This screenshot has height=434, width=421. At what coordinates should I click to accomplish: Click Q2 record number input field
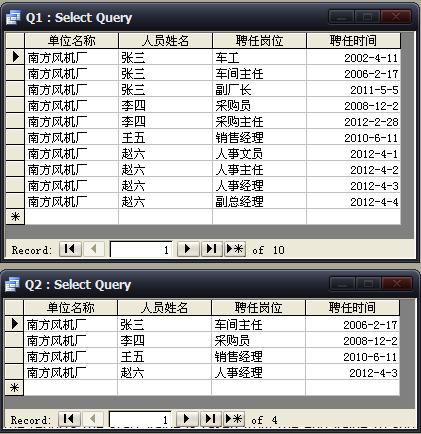tap(140, 419)
